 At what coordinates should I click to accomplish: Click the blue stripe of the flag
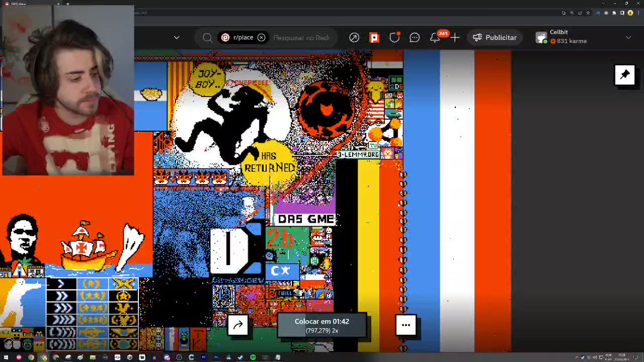click(422, 201)
